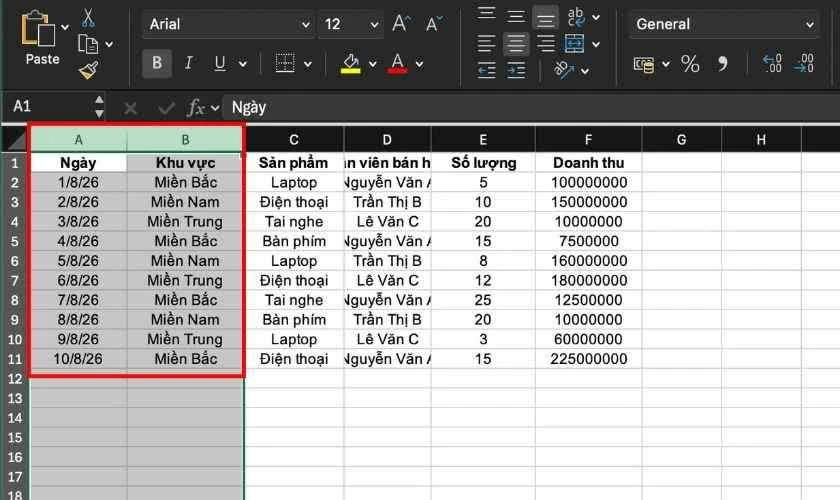This screenshot has width=840, height=500.
Task: Click the Cut scissors icon
Action: pyautogui.click(x=88, y=18)
